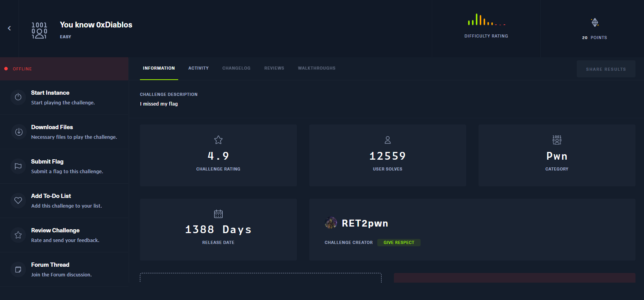View the Walkthroughs tab

click(x=317, y=68)
